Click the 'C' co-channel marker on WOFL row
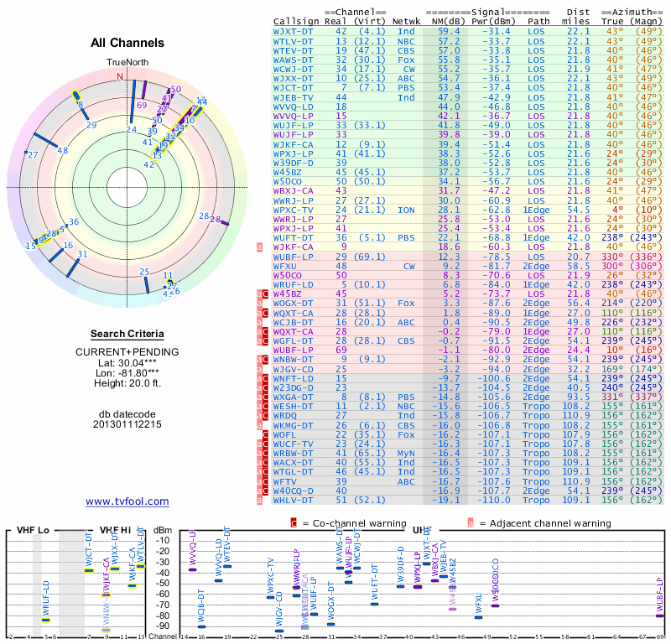Image resolution: width=671 pixels, height=644 pixels. pos(265,434)
